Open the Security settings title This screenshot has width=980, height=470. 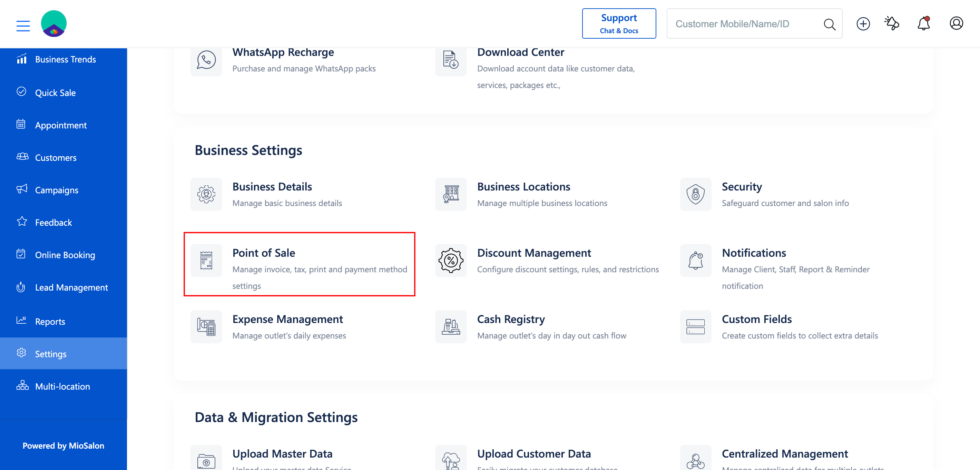(742, 186)
